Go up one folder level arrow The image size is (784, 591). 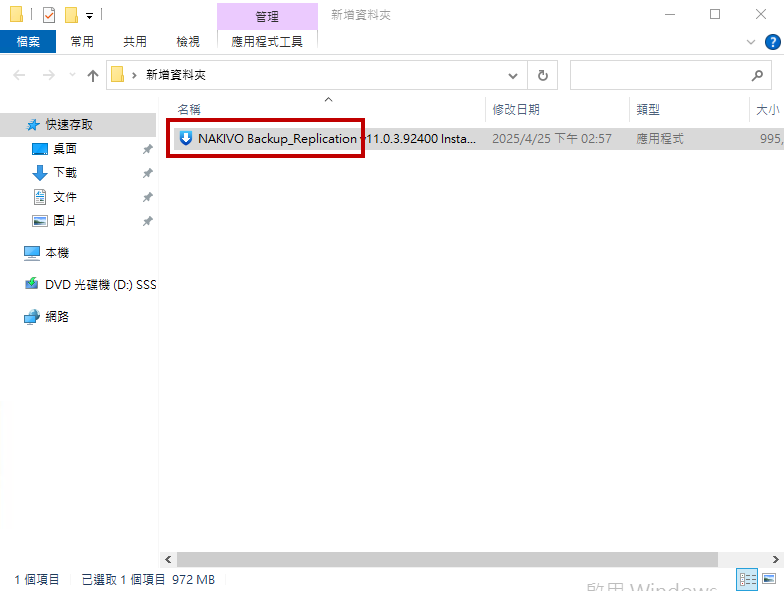pos(92,76)
